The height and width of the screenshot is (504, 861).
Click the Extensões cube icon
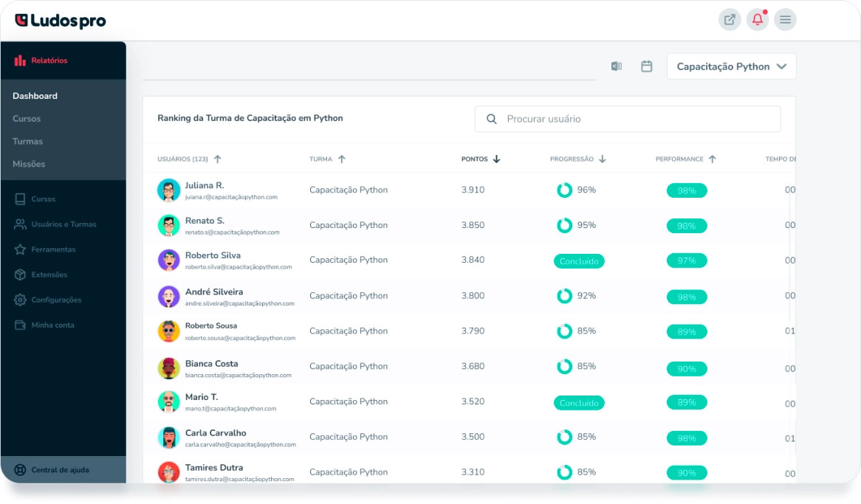tap(20, 275)
